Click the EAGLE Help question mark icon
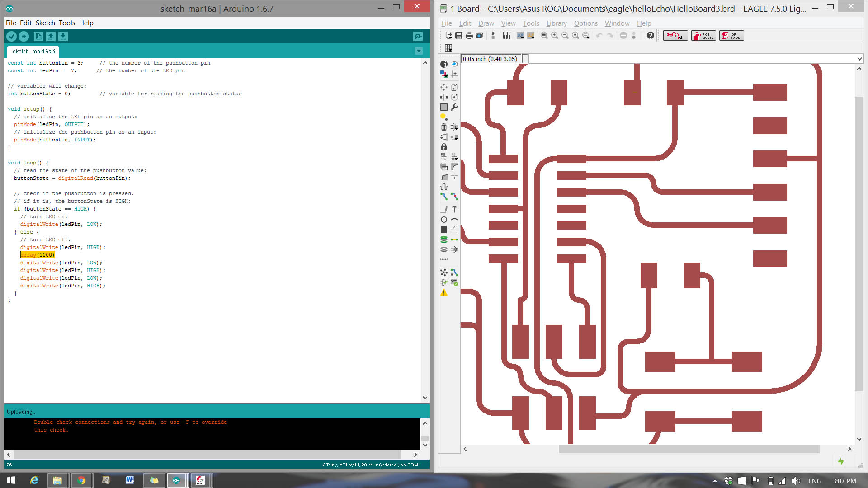Screen dimensions: 868x488 click(x=650, y=36)
